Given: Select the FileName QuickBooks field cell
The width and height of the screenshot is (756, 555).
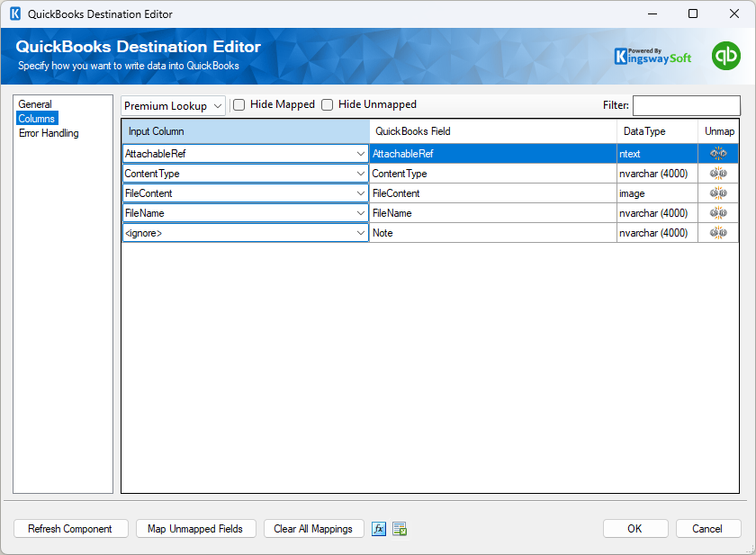Looking at the screenshot, I should click(493, 213).
